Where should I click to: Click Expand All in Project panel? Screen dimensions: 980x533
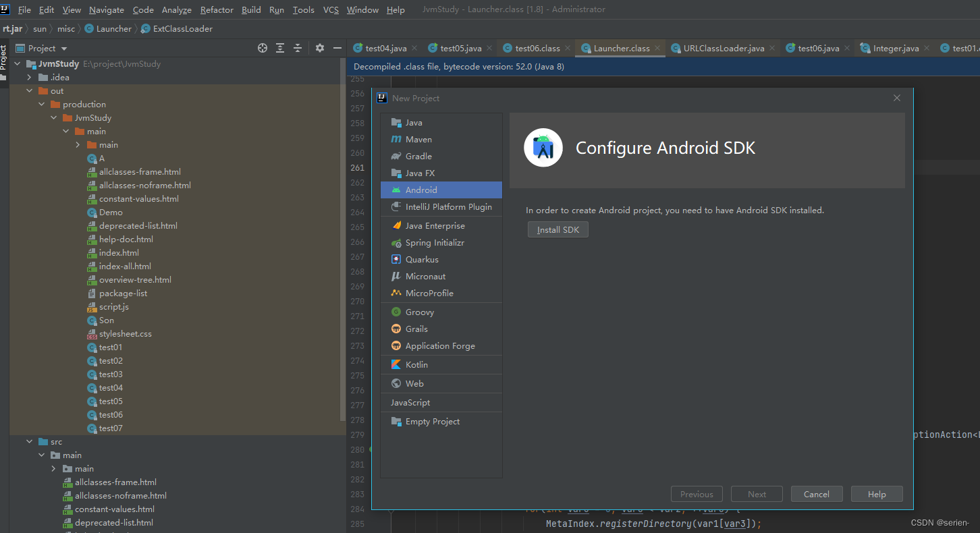(x=280, y=48)
